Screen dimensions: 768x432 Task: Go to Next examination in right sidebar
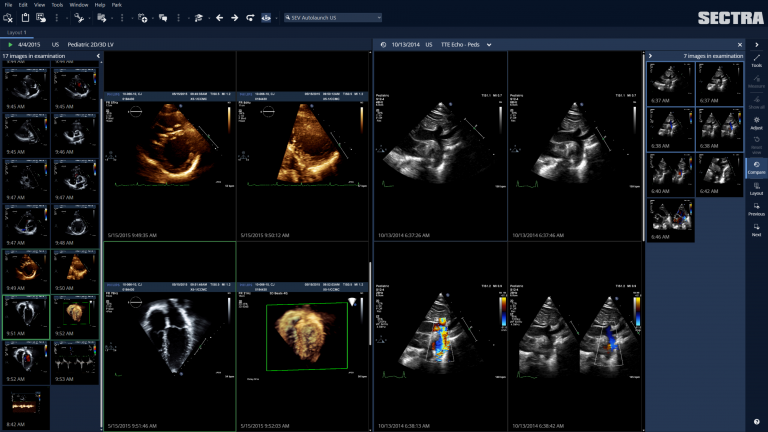pyautogui.click(x=756, y=229)
